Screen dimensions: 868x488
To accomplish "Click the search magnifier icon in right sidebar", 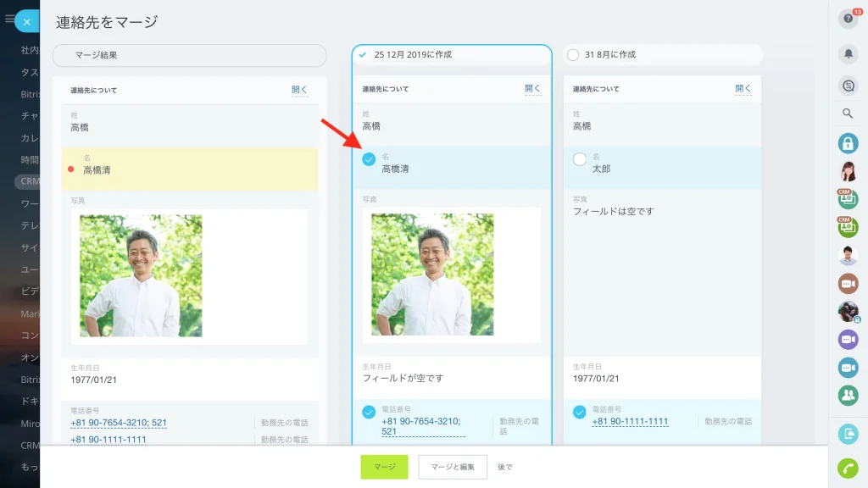I will point(848,114).
